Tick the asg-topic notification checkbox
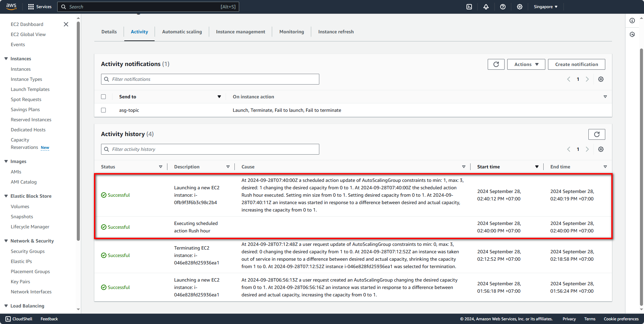 [103, 110]
